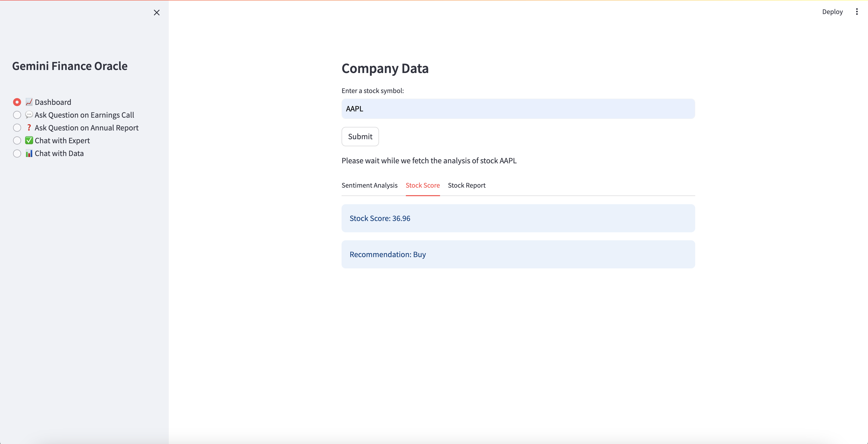Screen dimensions: 868x444
Task: Click the green checkmark icon beside Chat with Expert
Action: [x=29, y=140]
